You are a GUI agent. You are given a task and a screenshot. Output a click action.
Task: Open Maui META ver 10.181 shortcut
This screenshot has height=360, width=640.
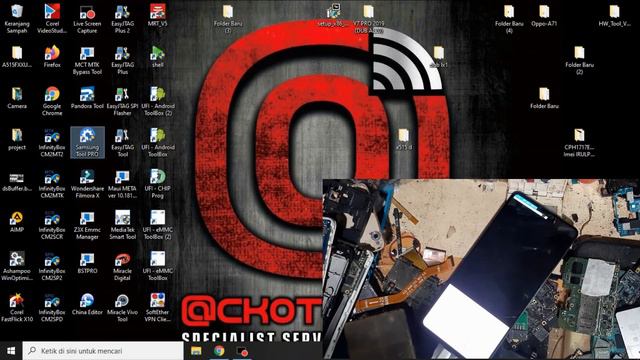[122, 184]
